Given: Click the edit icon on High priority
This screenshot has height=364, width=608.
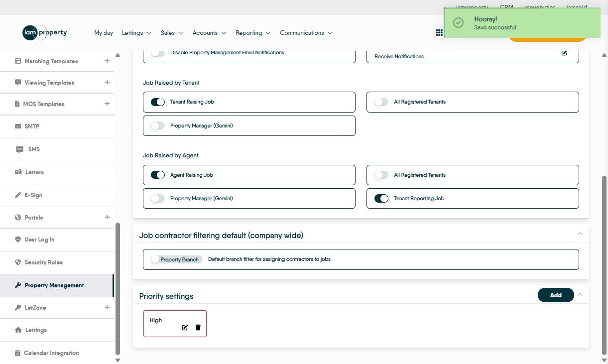Looking at the screenshot, I should [185, 327].
